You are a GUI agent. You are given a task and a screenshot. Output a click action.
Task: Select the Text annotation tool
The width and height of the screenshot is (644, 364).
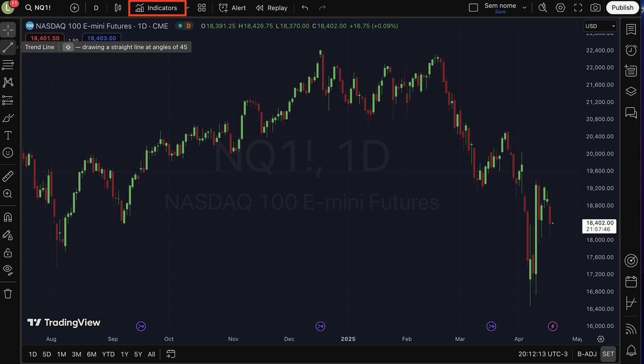[x=8, y=135]
